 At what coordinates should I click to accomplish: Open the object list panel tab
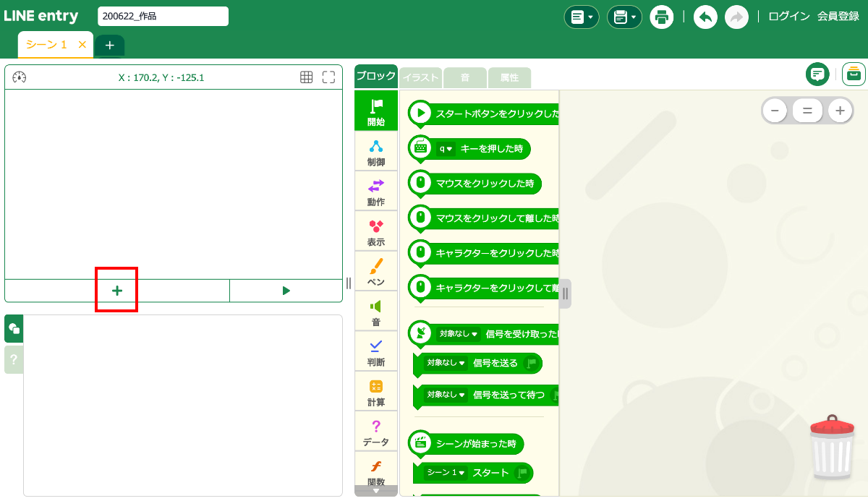point(14,329)
